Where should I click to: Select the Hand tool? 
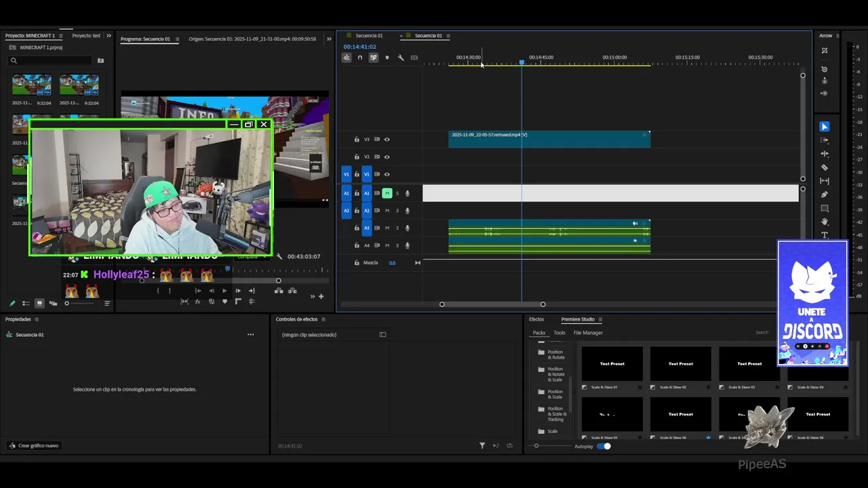pos(825,222)
